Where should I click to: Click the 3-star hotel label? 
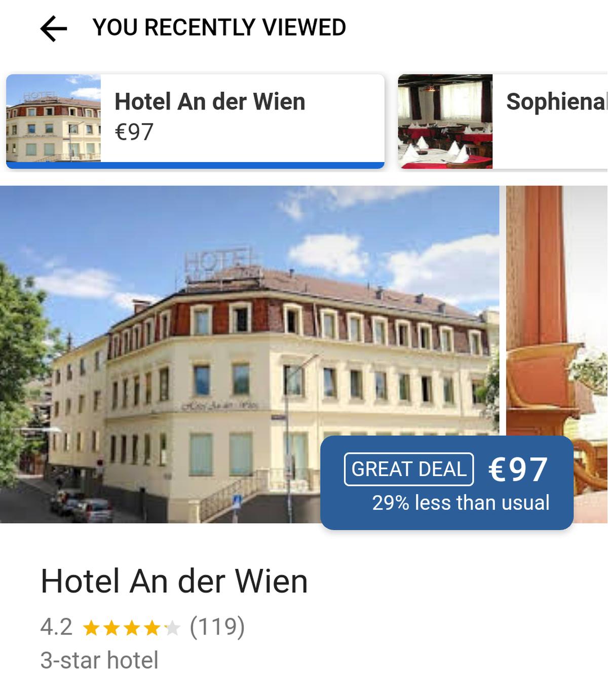point(99,660)
